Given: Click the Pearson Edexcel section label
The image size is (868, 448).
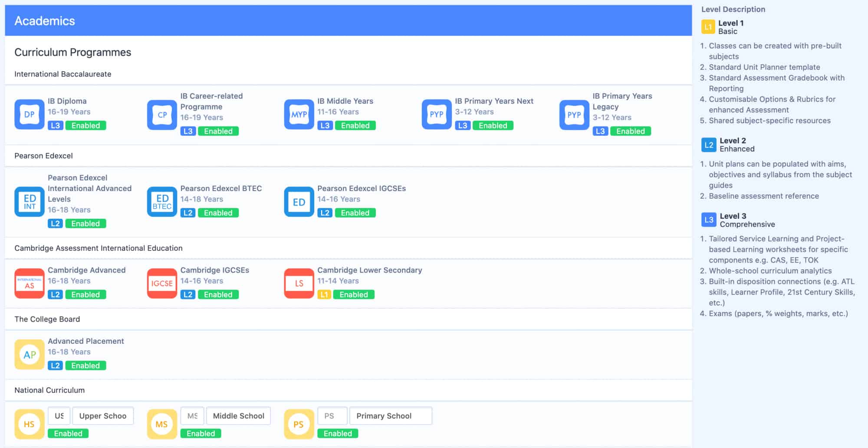Looking at the screenshot, I should pos(43,156).
